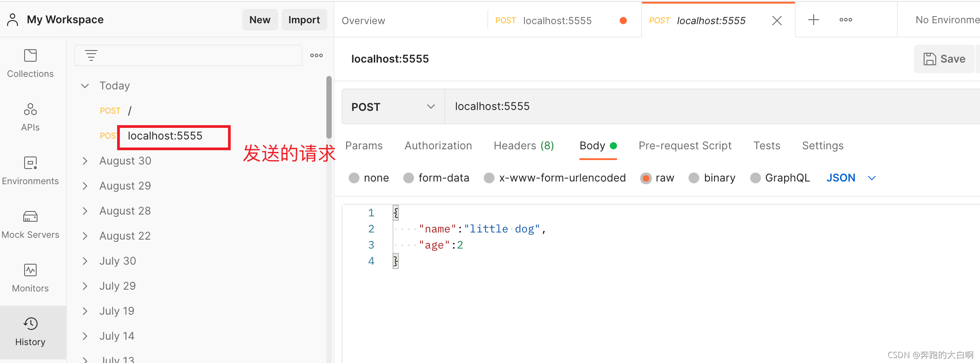Open the No Environment selector
The image size is (980, 363).
point(947,20)
